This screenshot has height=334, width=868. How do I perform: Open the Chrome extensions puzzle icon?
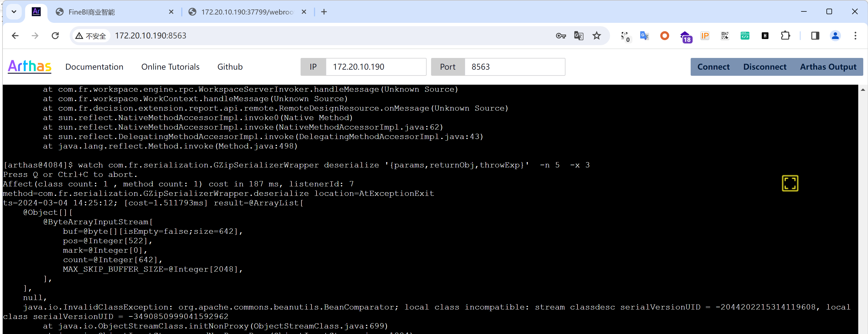785,36
